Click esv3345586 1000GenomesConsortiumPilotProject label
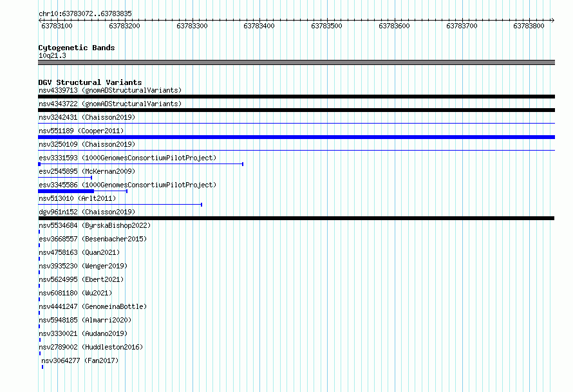 127,185
